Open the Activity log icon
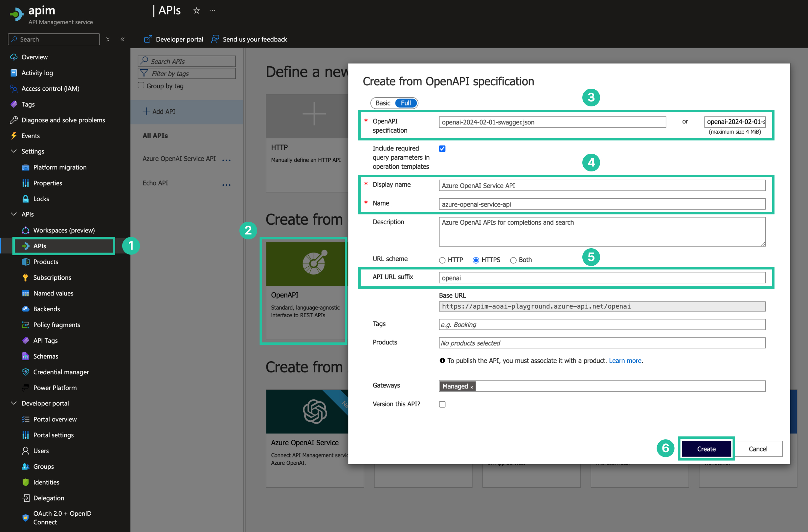The width and height of the screenshot is (808, 532). point(13,73)
